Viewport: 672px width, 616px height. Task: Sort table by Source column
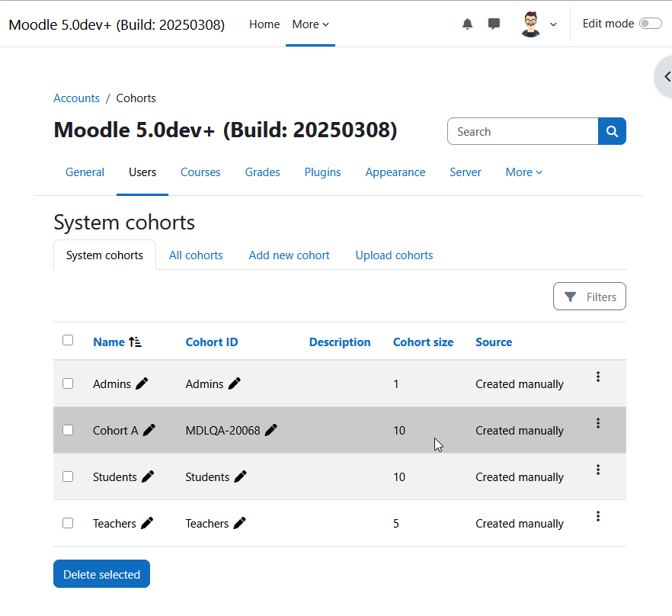coord(494,342)
